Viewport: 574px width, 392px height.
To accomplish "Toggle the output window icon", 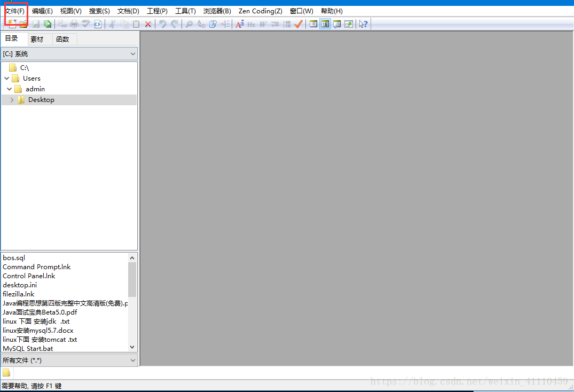I will [x=337, y=24].
